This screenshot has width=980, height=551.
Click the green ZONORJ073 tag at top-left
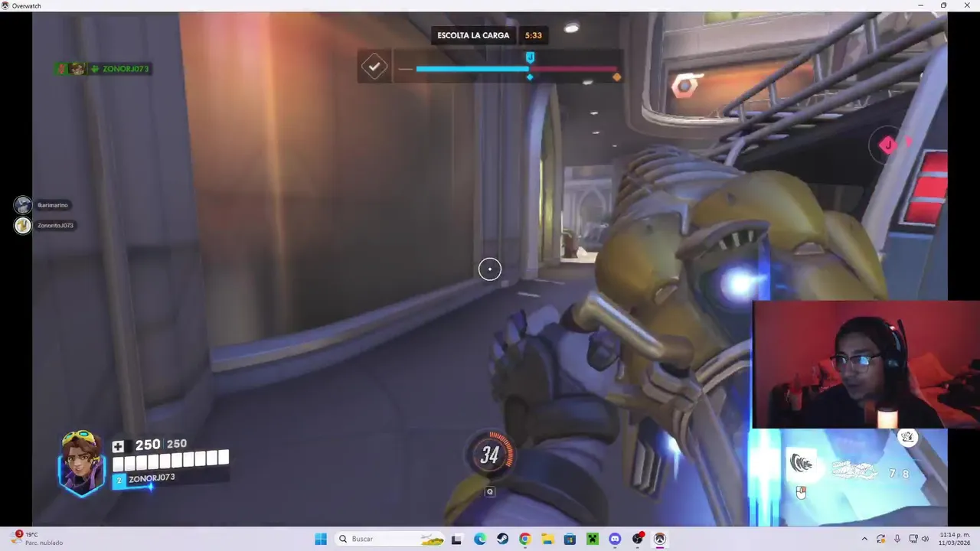126,69
